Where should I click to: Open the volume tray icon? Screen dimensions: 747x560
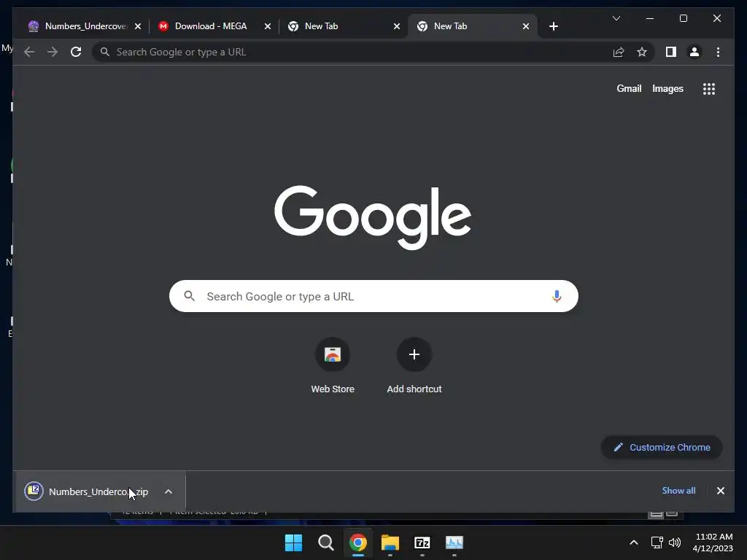[x=675, y=542]
